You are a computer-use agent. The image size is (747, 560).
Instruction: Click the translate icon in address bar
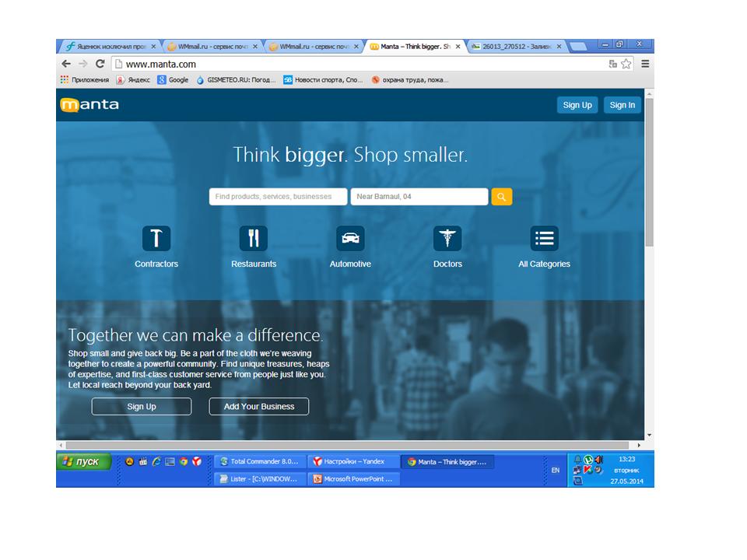(613, 64)
